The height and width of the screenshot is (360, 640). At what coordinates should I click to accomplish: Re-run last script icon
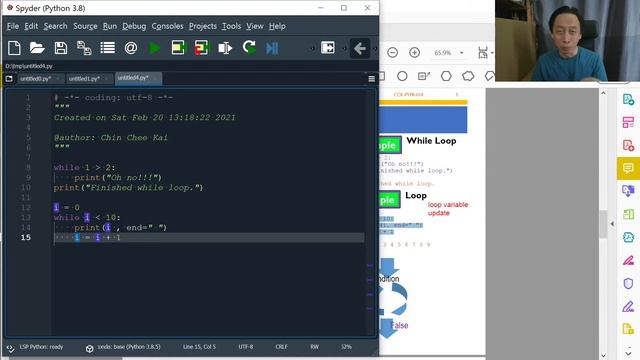pos(249,48)
